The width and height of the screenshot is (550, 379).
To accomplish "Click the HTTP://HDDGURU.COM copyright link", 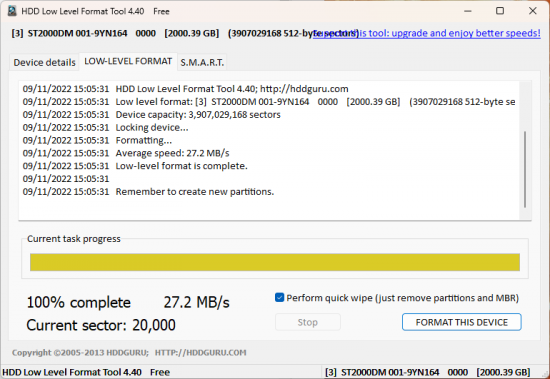I will pos(201,352).
